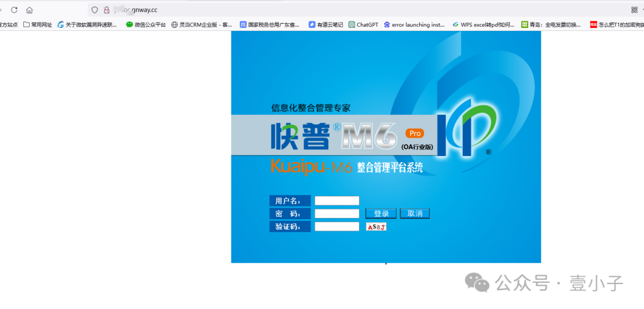Click the 验证码 captcha input field
Image resolution: width=644 pixels, height=309 pixels.
pyautogui.click(x=337, y=227)
